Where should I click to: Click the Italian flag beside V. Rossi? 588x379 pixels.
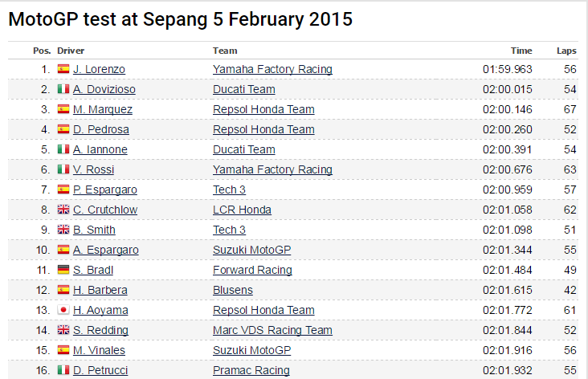tap(63, 169)
